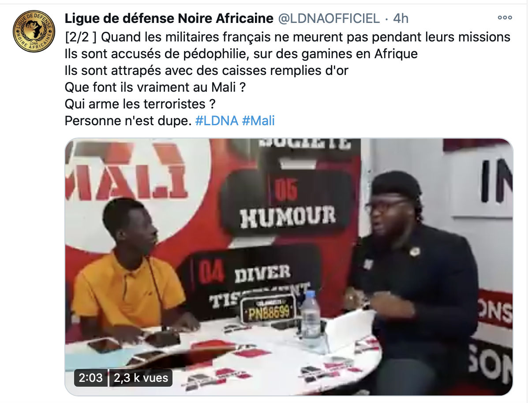Click the Ligue de défense Noire Africaine name

[x=169, y=18]
